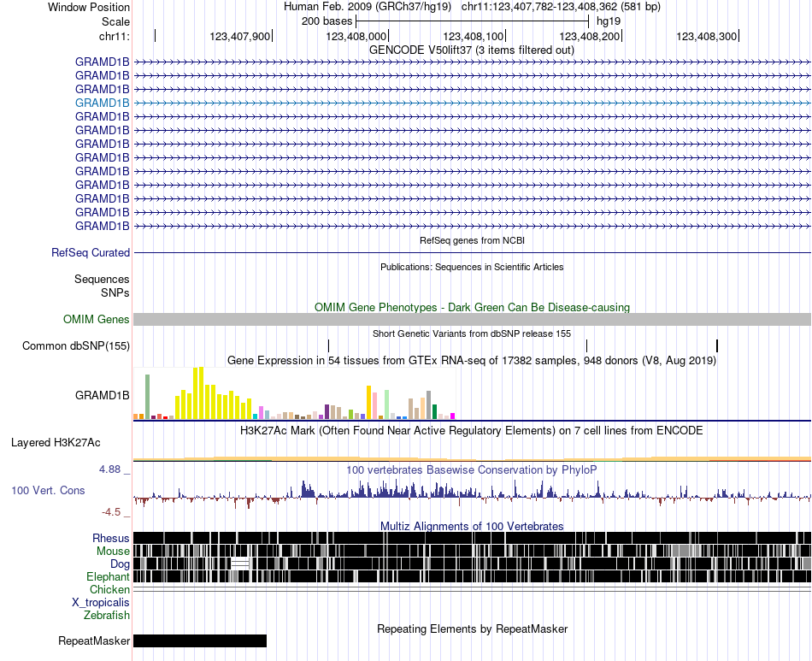Click the 'Human Feb. 2009 (GRCh37/hg19)' assembly text
This screenshot has width=812, height=661.
pos(368,7)
